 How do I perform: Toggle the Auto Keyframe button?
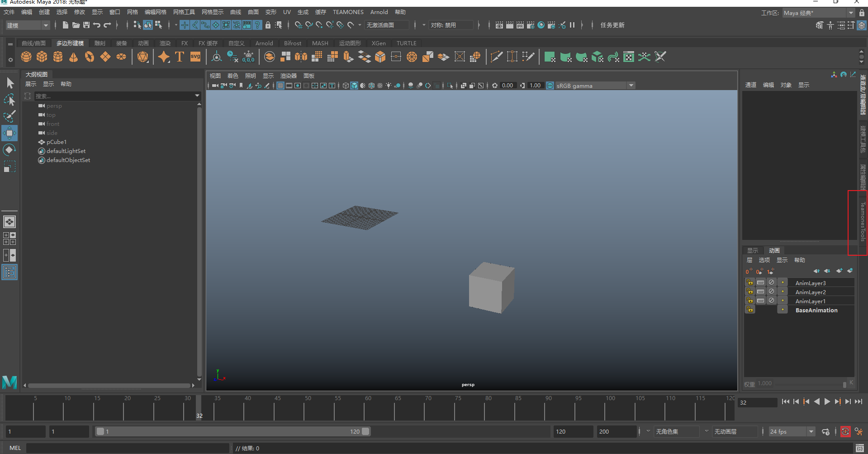coord(845,432)
